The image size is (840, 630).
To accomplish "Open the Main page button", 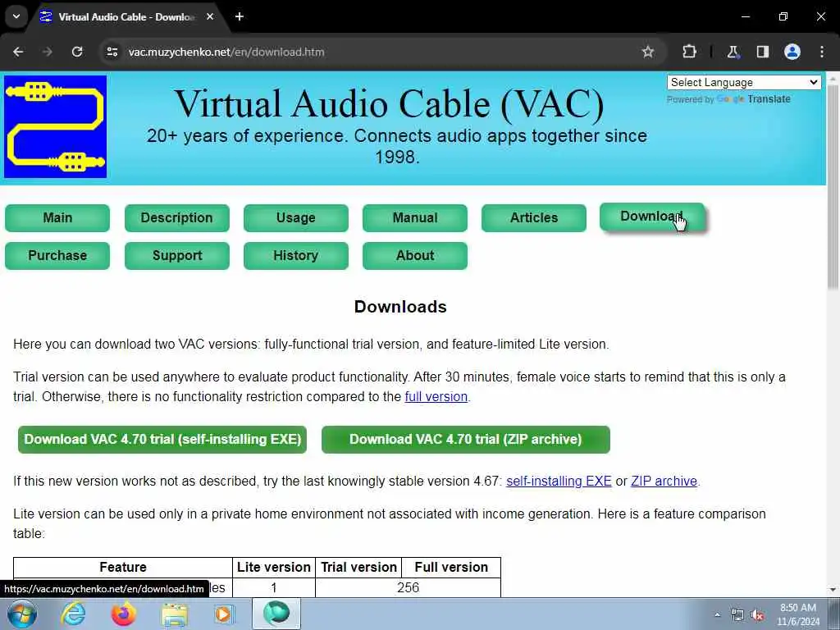I will [57, 218].
